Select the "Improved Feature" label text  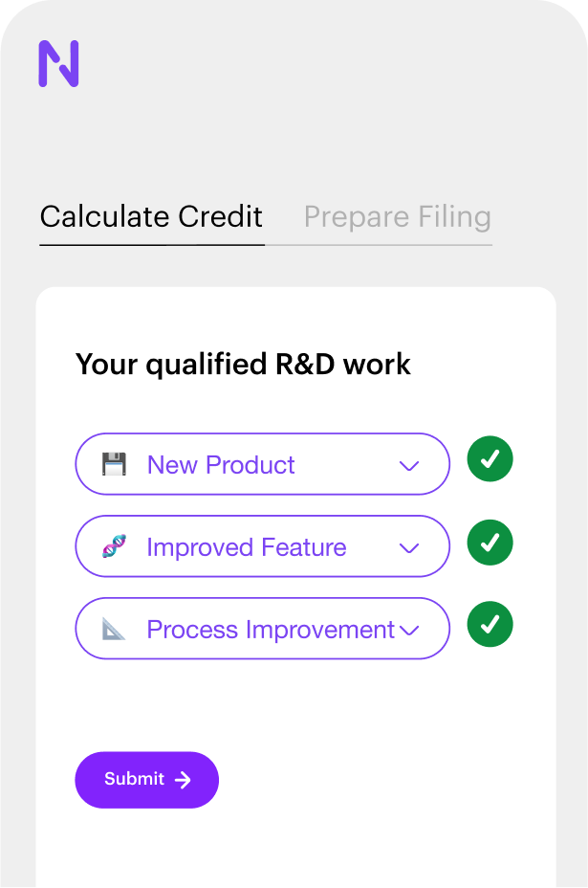pos(246,547)
